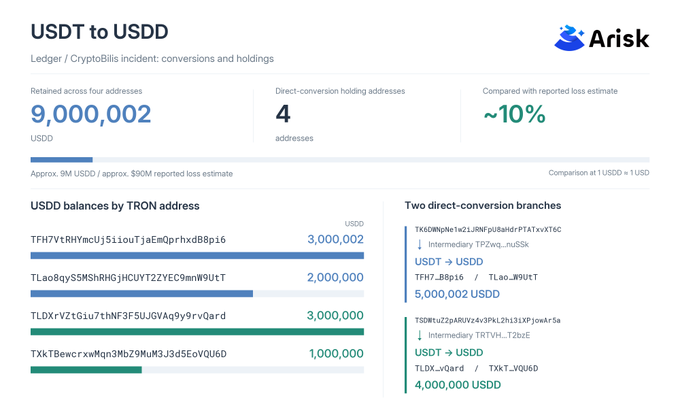Click 'Direct-conversion holding addresses' label
Screen dimensions: 680x415
tap(340, 91)
